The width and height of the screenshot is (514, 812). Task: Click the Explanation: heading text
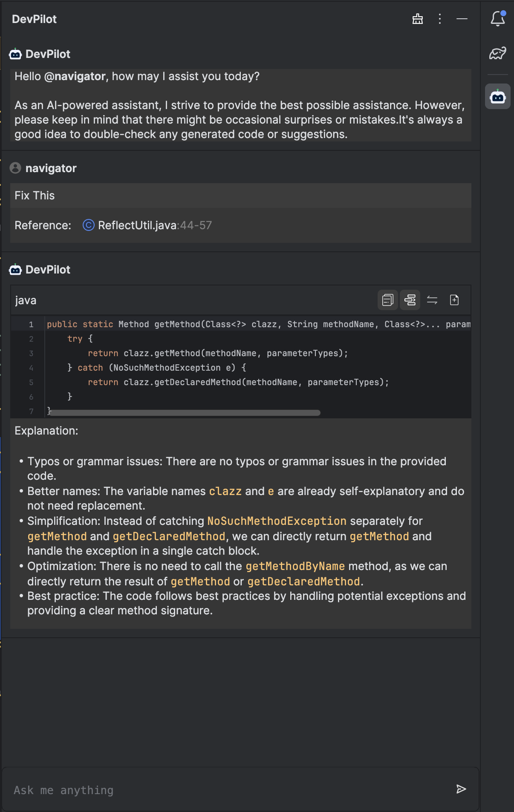[x=46, y=431]
